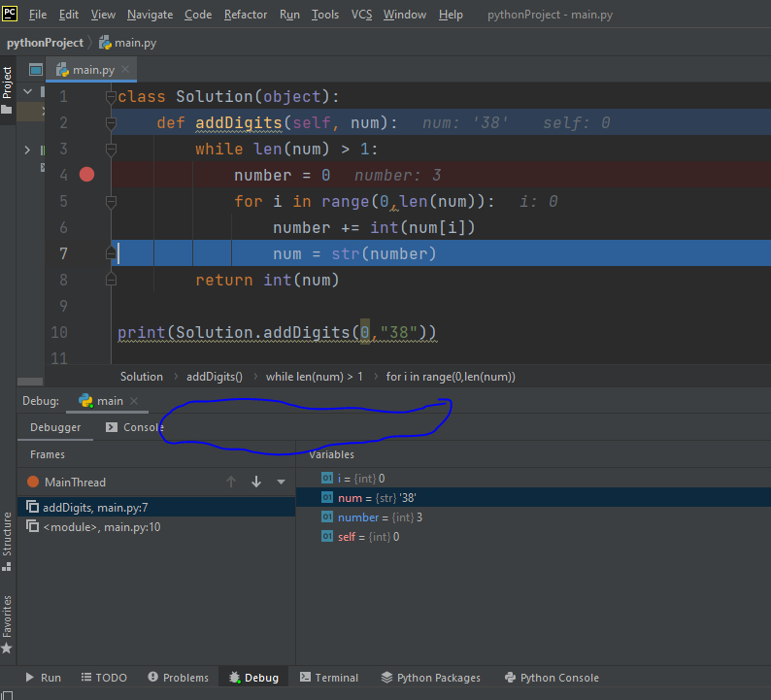Open the TODO tool window

click(104, 678)
